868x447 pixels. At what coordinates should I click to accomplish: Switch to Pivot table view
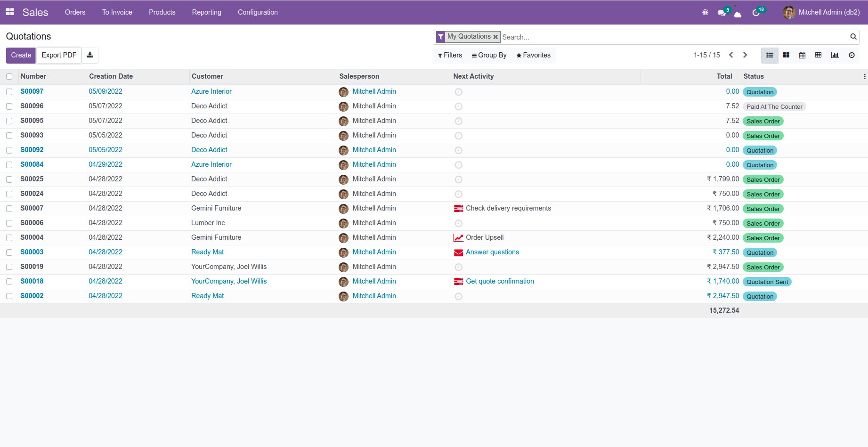pos(818,55)
